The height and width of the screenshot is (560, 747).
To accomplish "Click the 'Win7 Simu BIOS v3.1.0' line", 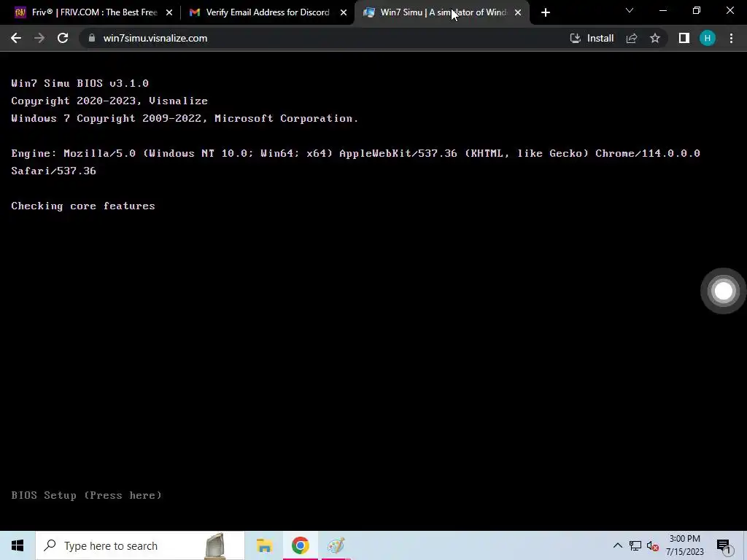I will (80, 83).
